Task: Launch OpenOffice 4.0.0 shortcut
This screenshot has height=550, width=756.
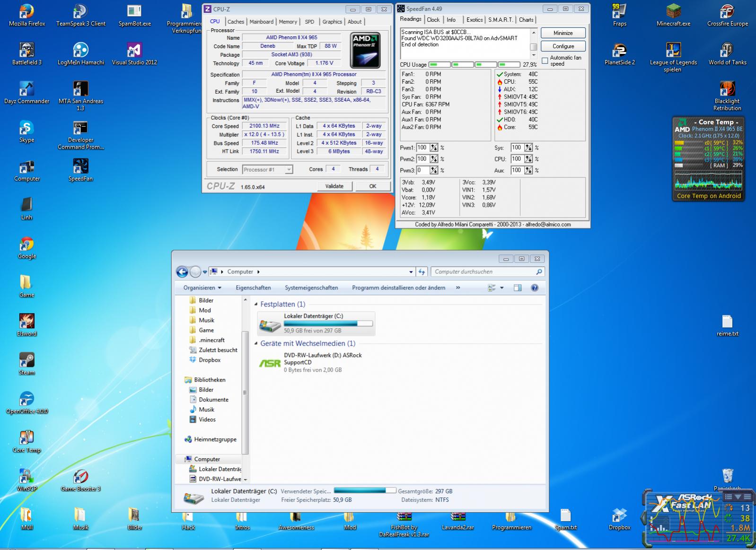Action: pos(27,403)
